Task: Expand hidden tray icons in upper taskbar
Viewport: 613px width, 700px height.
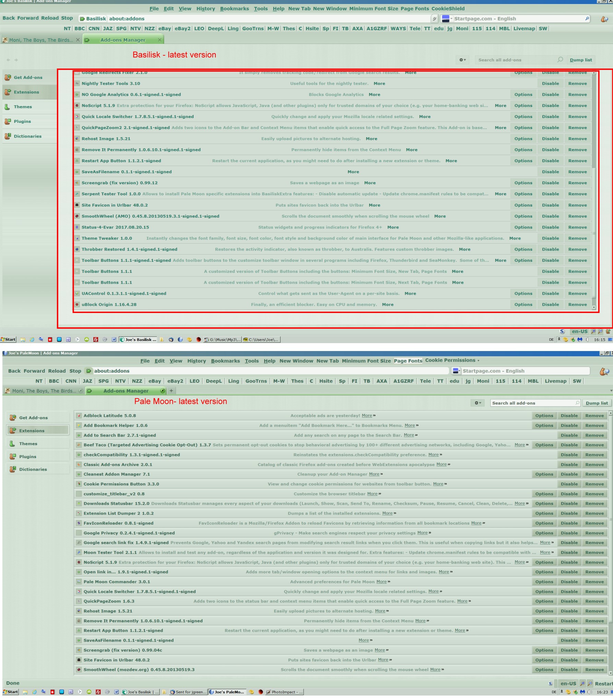Action: (x=559, y=339)
